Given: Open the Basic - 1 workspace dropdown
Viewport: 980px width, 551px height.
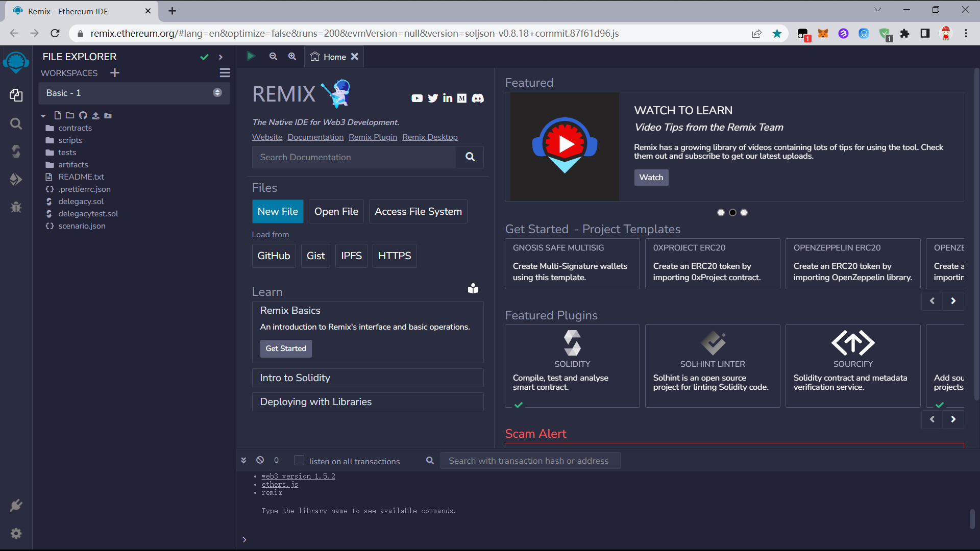Looking at the screenshot, I should tap(134, 93).
